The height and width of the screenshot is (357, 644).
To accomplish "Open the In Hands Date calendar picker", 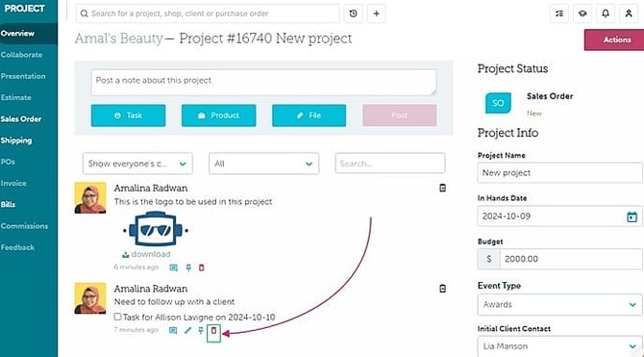I will (632, 217).
